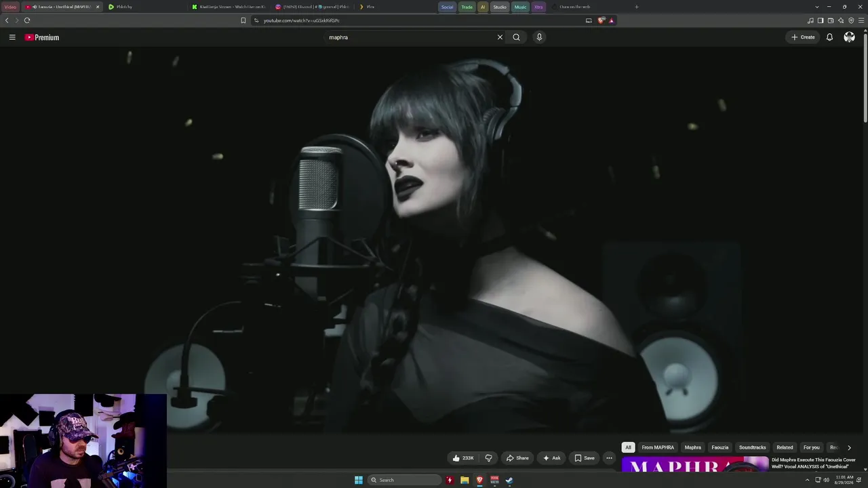Open the Maphra vocal analysis video thumbnail
The width and height of the screenshot is (868, 488).
coord(695,464)
